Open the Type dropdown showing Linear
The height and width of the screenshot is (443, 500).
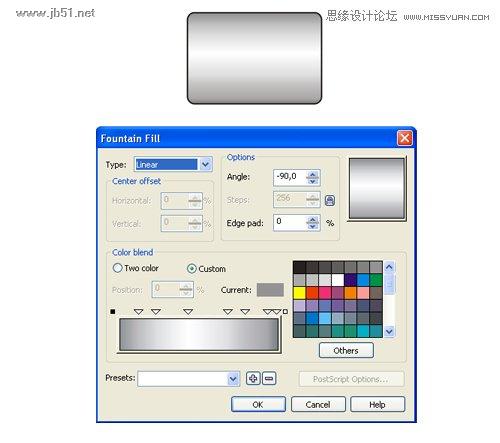206,164
